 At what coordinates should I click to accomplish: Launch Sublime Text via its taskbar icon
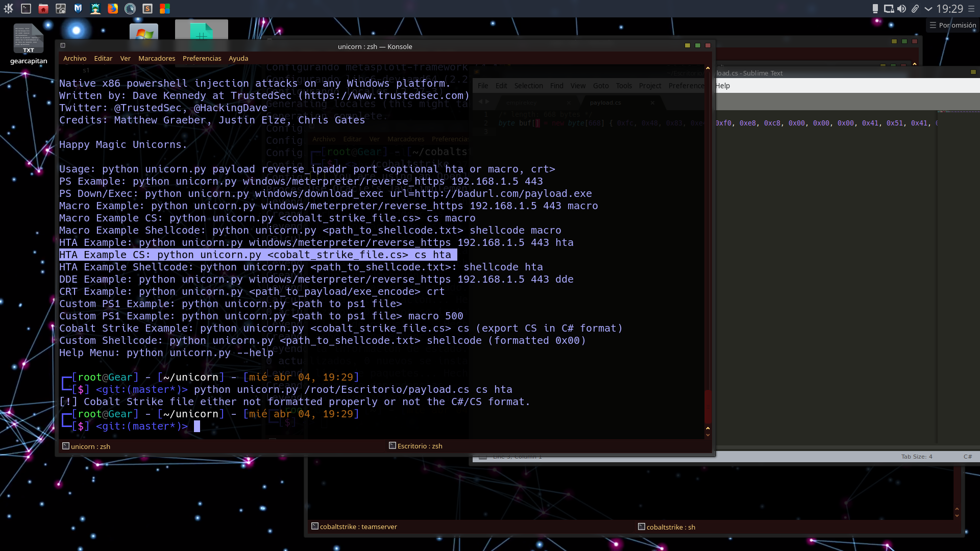(148, 8)
